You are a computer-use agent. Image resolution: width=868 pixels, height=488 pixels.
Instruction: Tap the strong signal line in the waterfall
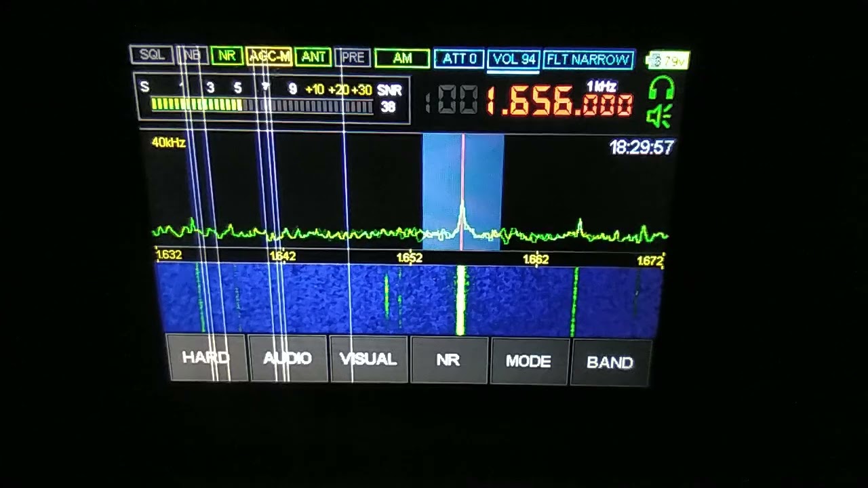click(461, 300)
